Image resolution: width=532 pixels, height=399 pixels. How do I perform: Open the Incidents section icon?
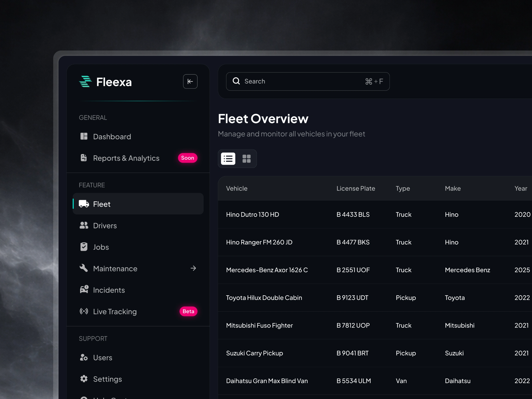84,290
